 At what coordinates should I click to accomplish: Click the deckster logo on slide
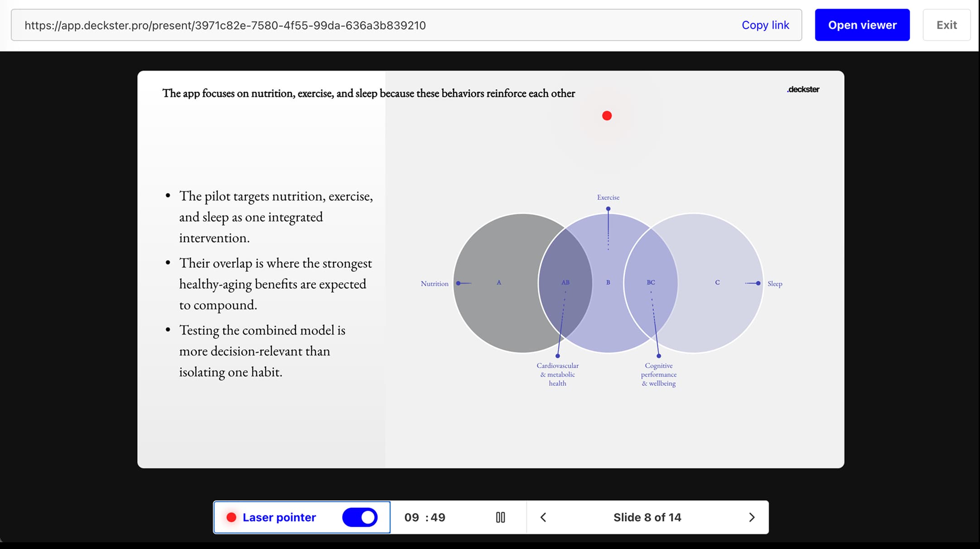coord(803,89)
